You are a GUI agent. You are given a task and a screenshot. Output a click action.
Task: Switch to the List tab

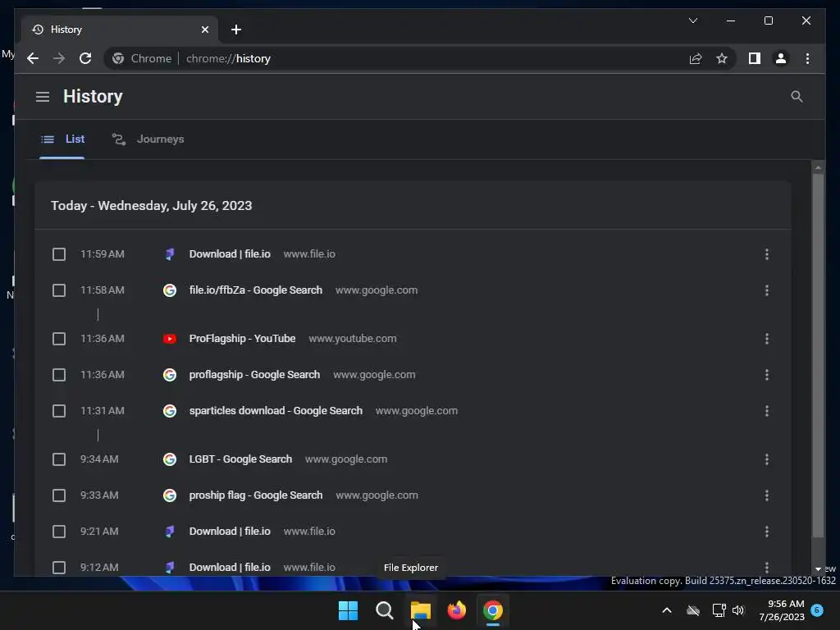(x=62, y=139)
